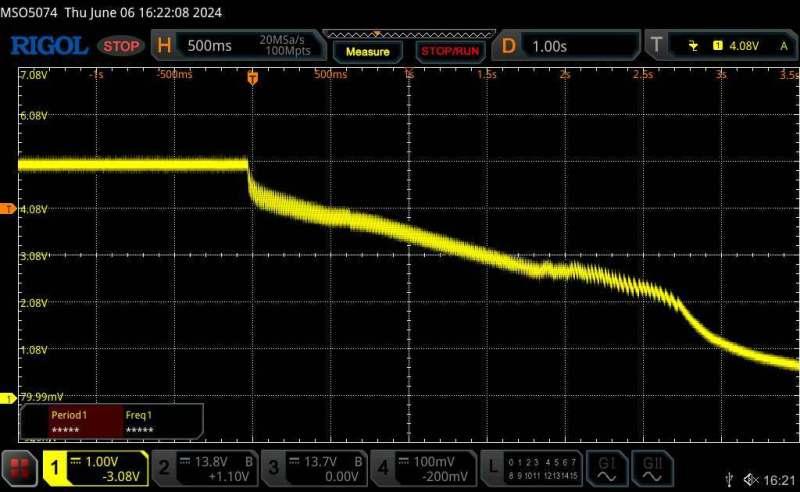Image resolution: width=800 pixels, height=492 pixels.
Task: Toggle channel 2 showing 13.8V
Action: coord(205,466)
